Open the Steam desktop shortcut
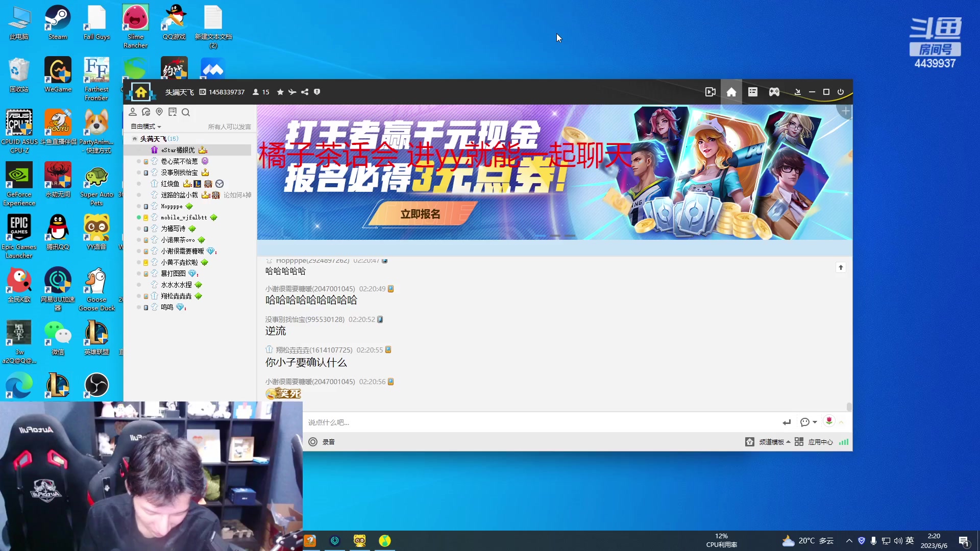Screen dimensions: 980x551 [x=58, y=22]
